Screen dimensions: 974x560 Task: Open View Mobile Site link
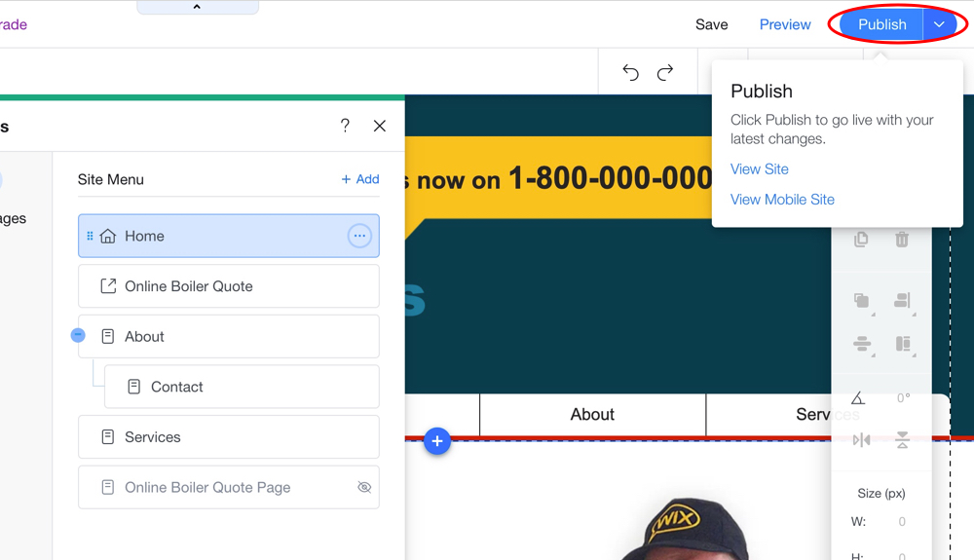click(782, 200)
